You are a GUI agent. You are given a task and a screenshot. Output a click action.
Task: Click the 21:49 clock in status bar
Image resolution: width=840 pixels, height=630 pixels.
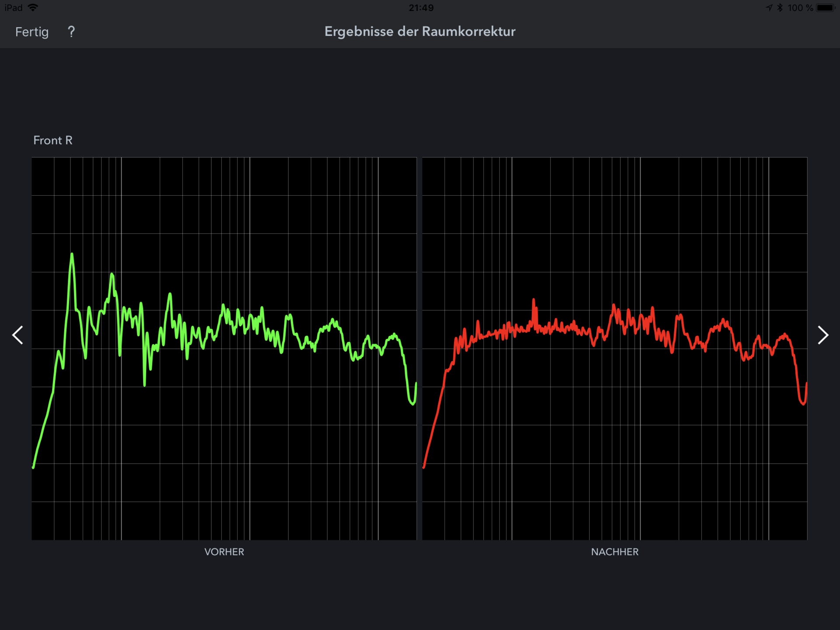coord(421,7)
